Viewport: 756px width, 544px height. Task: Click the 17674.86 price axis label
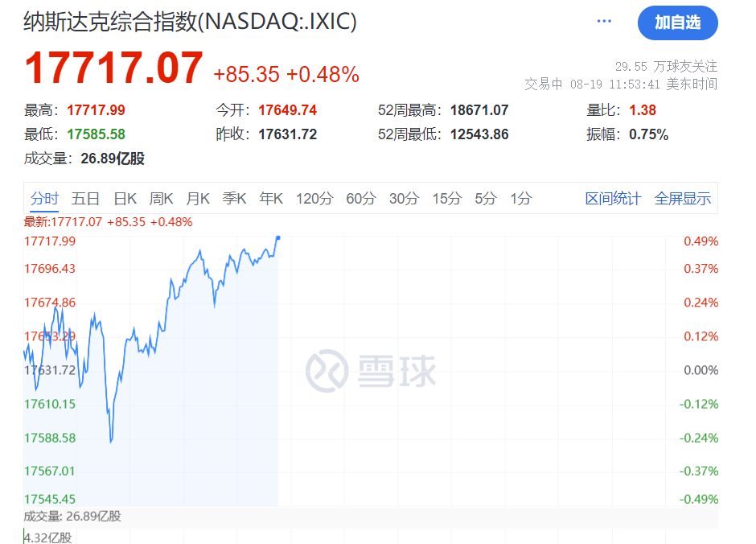point(50,303)
